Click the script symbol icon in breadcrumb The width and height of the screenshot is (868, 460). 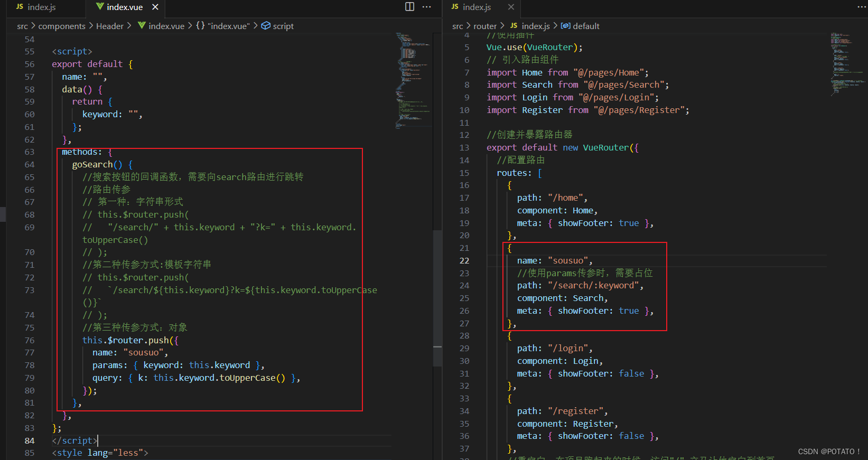click(x=266, y=26)
